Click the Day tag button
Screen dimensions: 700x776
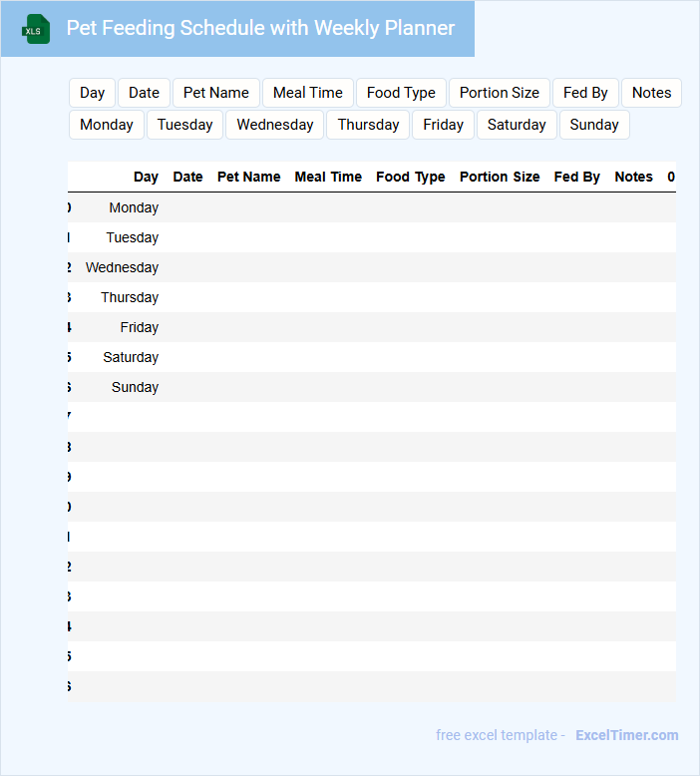[92, 93]
